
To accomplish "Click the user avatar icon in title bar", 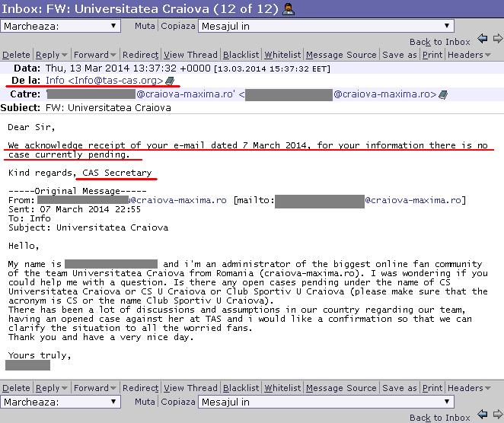I will pos(289,9).
